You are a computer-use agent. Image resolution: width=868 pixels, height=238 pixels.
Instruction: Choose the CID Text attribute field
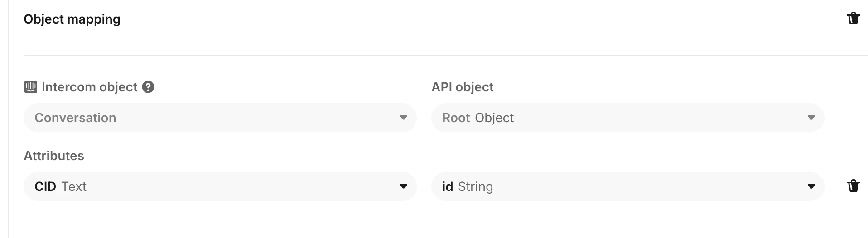click(220, 186)
